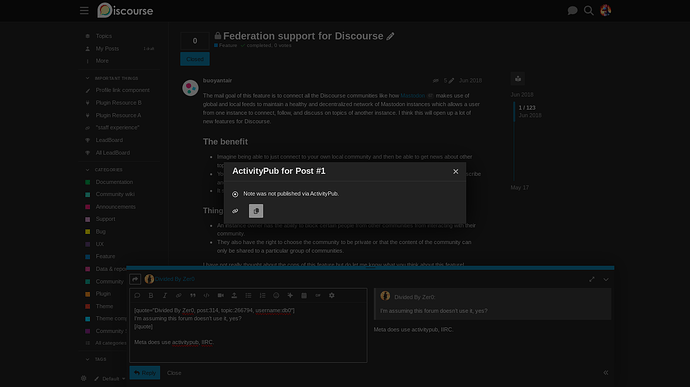The image size is (690, 387).
Task: Toggle italic formatting in composer
Action: (x=165, y=295)
